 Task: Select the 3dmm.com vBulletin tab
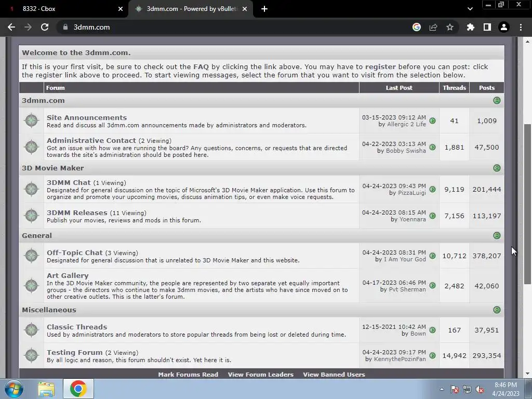coord(191,9)
